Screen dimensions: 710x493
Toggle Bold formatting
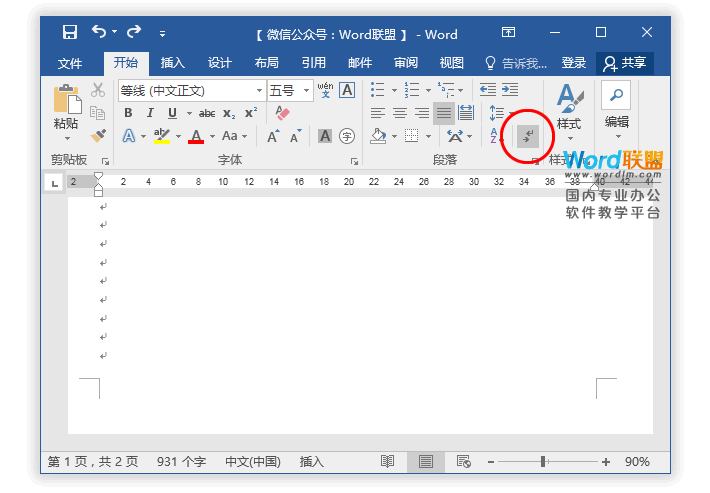(x=128, y=113)
